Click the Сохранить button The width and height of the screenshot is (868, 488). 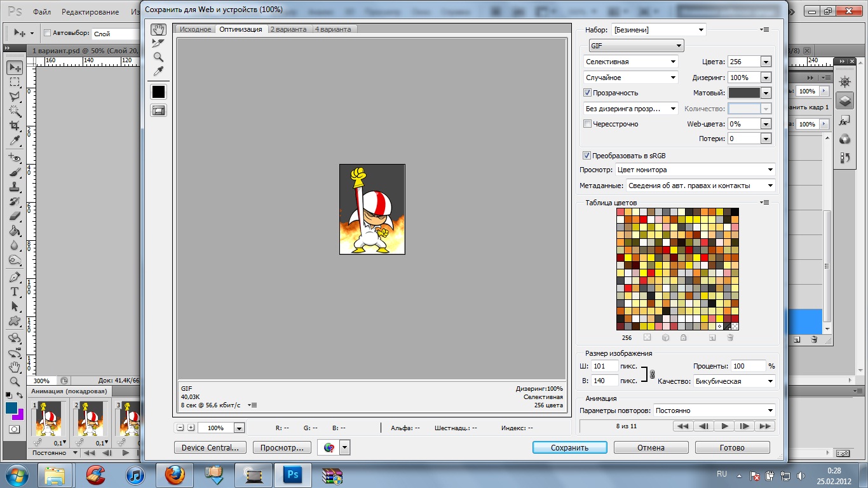[x=569, y=447]
